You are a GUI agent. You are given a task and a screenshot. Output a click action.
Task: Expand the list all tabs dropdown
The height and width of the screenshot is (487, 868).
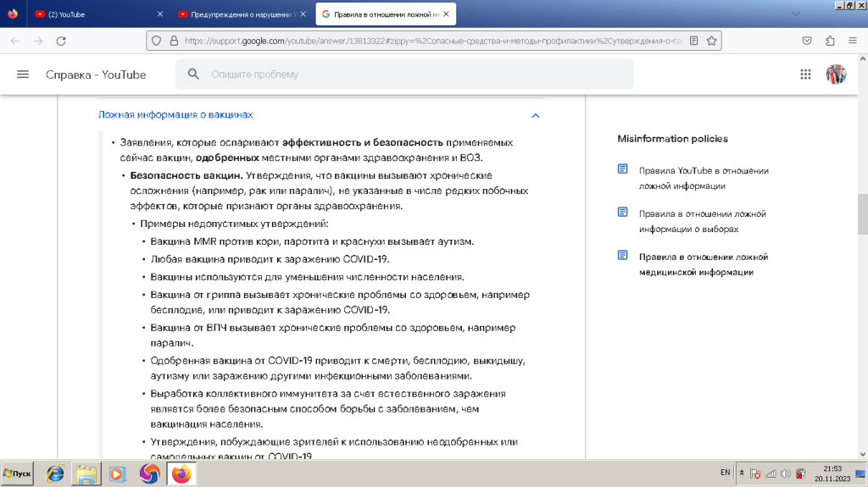(794, 14)
